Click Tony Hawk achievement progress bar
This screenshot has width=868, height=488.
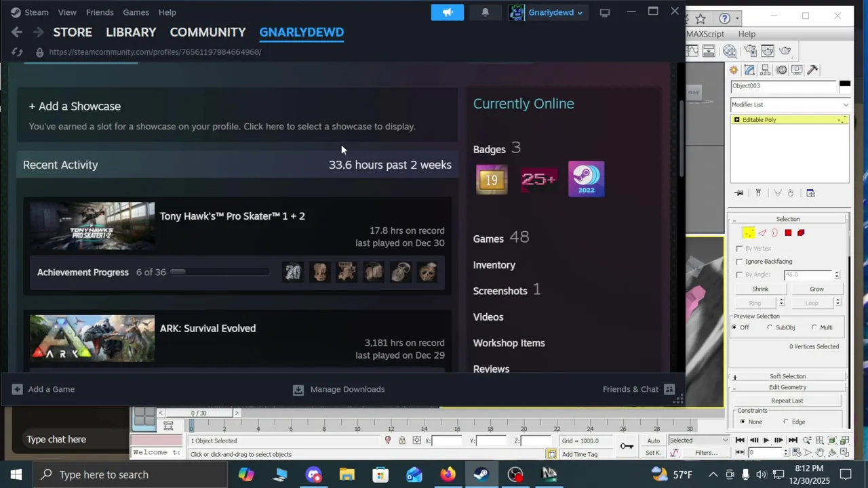click(x=220, y=272)
